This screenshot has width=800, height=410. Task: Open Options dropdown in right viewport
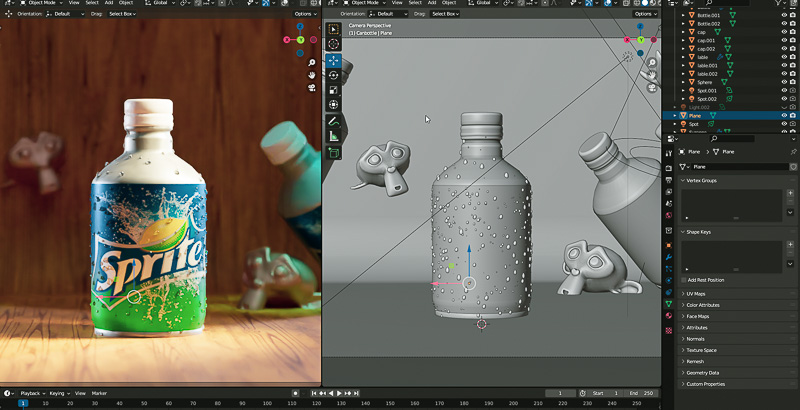click(x=645, y=14)
